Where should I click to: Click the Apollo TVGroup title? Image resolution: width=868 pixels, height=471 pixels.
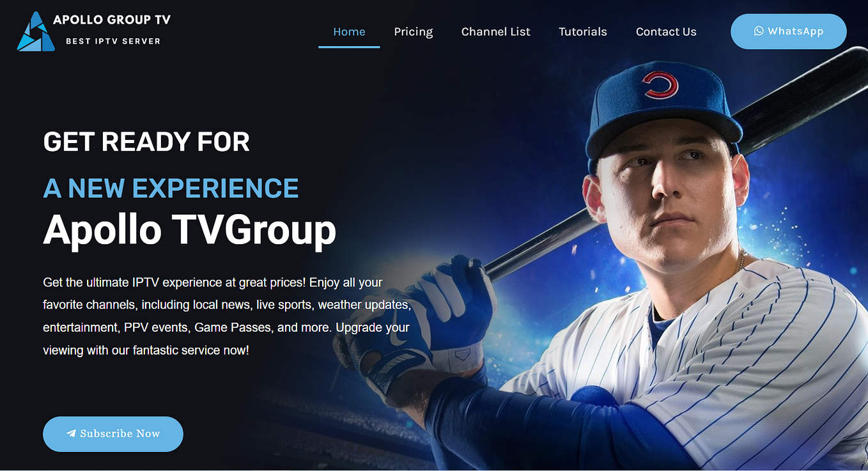pos(189,229)
